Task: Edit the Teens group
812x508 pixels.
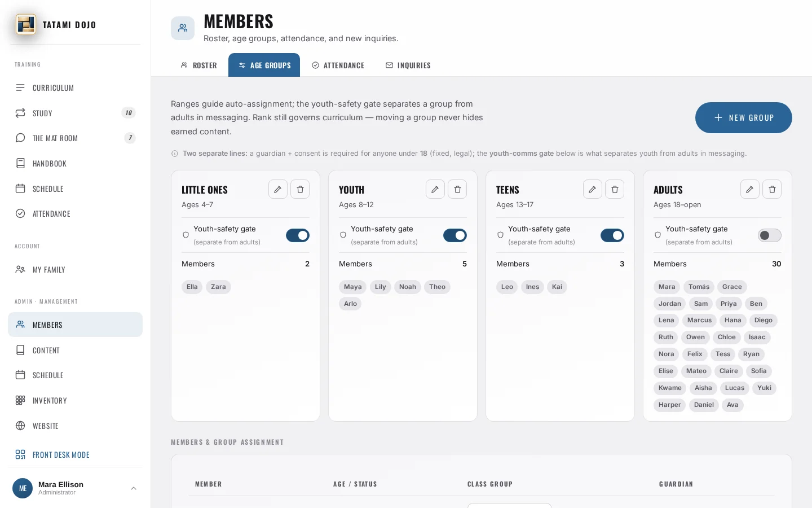Action: click(593, 189)
